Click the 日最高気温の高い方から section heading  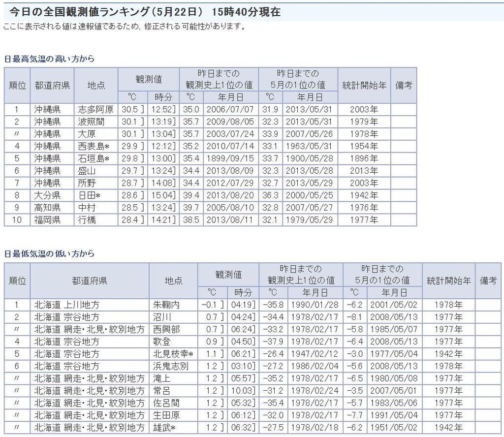(49, 59)
